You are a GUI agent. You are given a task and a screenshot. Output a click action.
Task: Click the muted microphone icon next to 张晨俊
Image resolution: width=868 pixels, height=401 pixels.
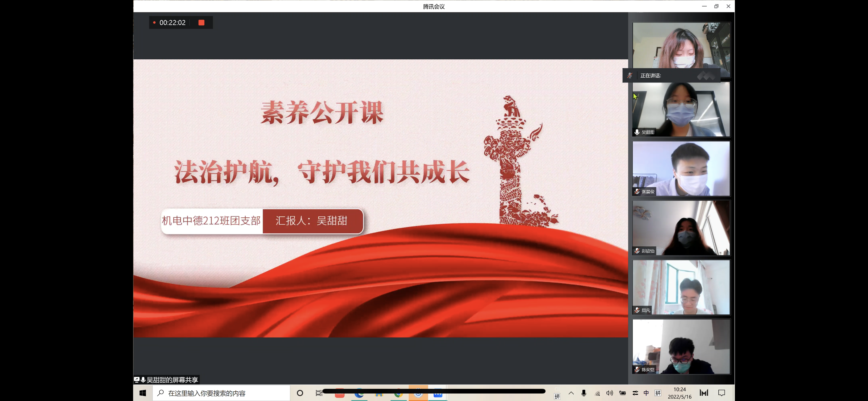(x=637, y=191)
